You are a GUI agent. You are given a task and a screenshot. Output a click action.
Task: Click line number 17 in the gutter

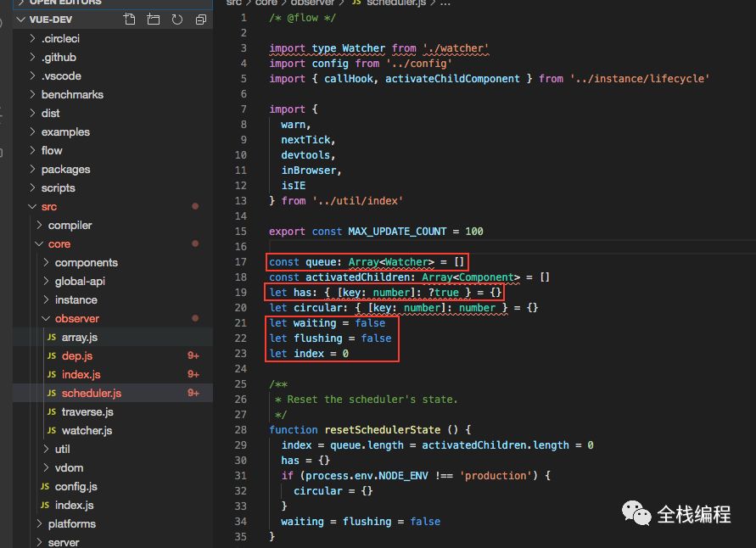[x=241, y=262]
